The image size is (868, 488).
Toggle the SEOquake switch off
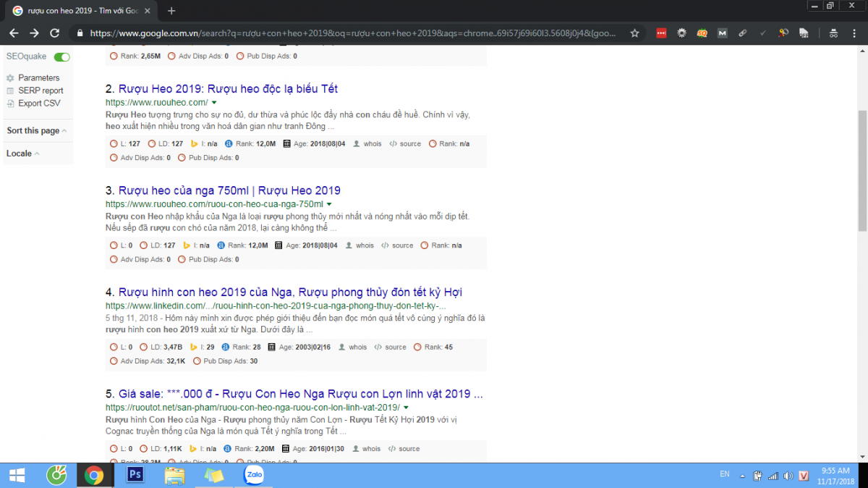coord(62,57)
